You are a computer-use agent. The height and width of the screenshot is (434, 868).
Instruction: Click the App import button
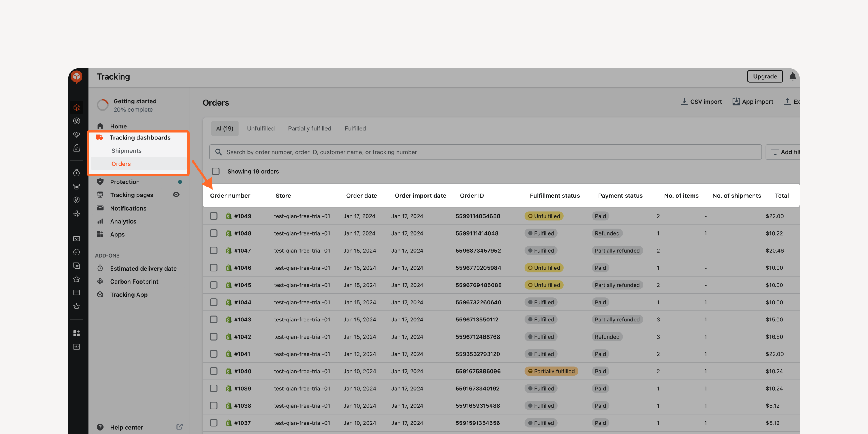[x=753, y=102]
